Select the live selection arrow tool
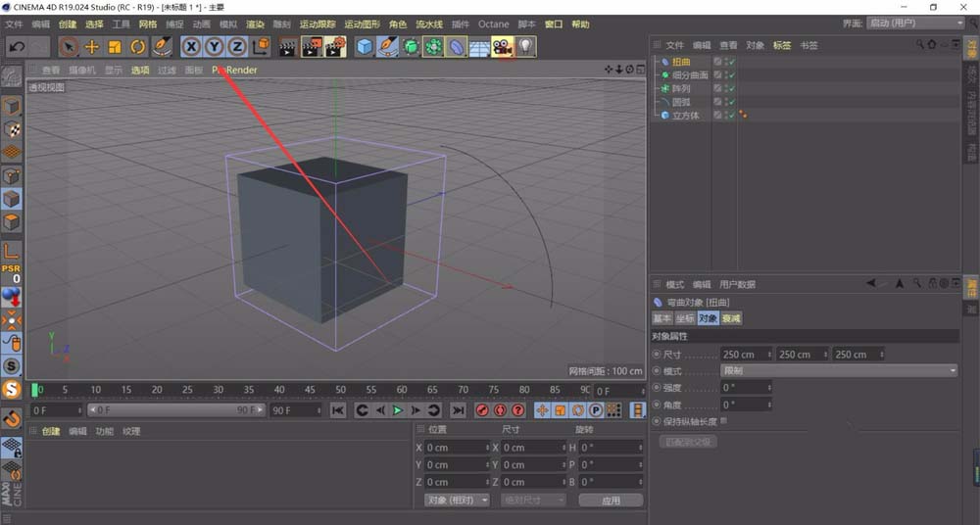Viewport: 980px width, 525px height. click(69, 46)
